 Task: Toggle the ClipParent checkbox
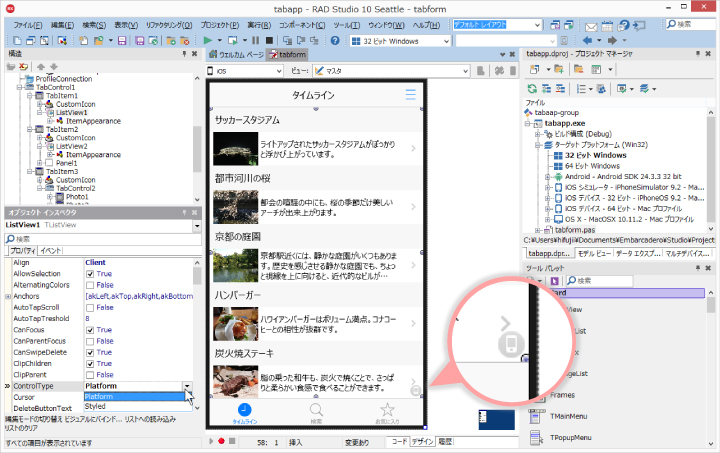(90, 375)
